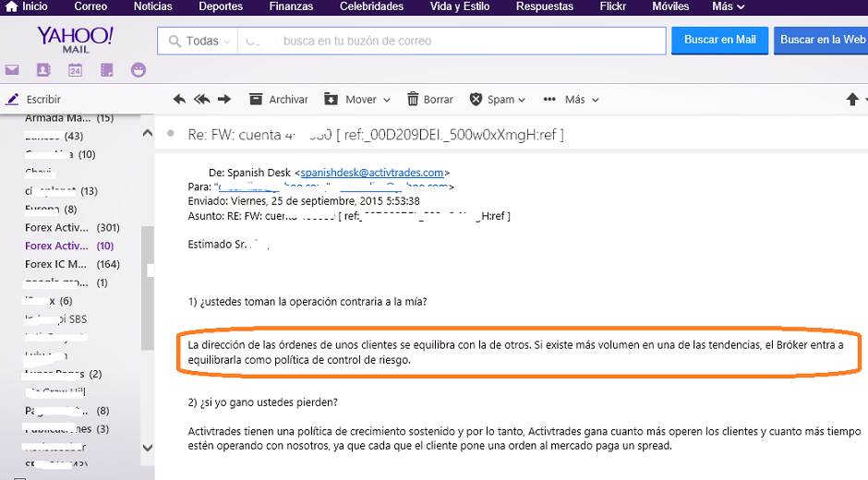Click the spanishdesk@activtrades.com sender link
This screenshot has height=480, width=868.
(x=372, y=173)
